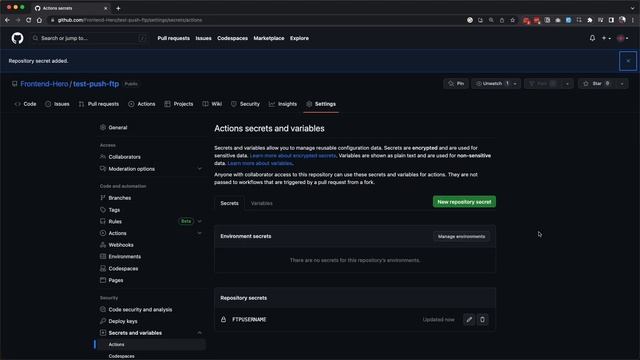Click the FTPUSERNAME secret name
Screen dimensions: 640x360
249,320
